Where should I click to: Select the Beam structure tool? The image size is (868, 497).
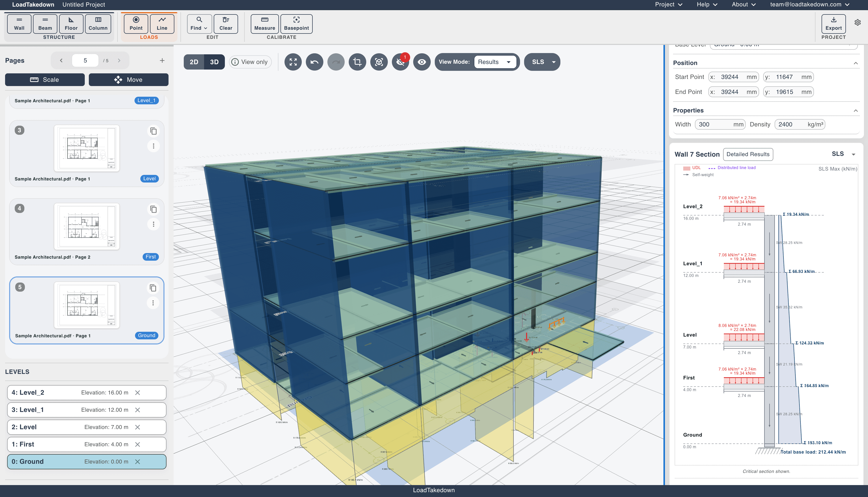(x=45, y=24)
